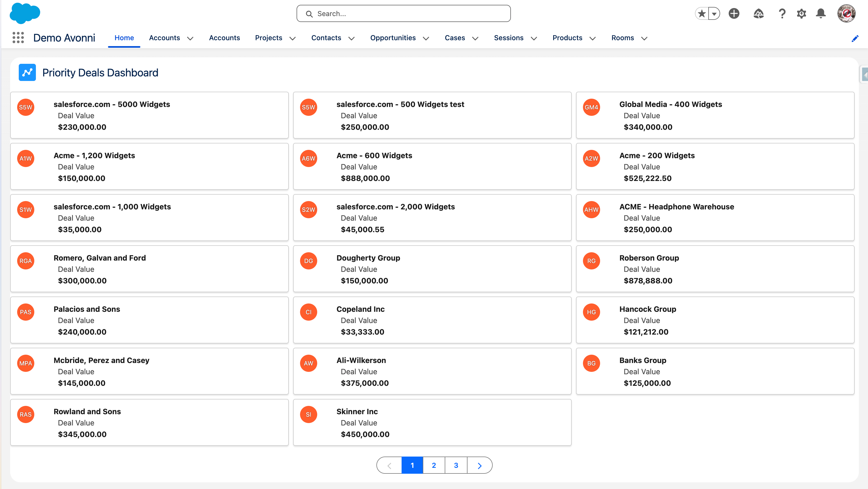Viewport: 868px width, 489px height.
Task: Go to pagination page 2
Action: 434,465
